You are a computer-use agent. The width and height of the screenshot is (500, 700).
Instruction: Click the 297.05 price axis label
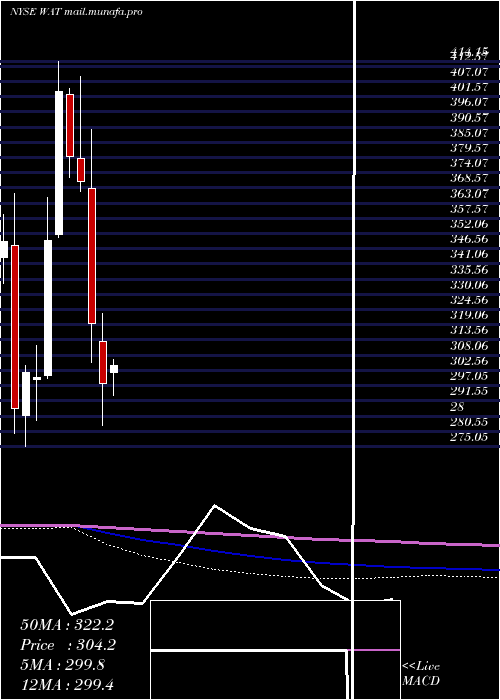pyautogui.click(x=469, y=376)
